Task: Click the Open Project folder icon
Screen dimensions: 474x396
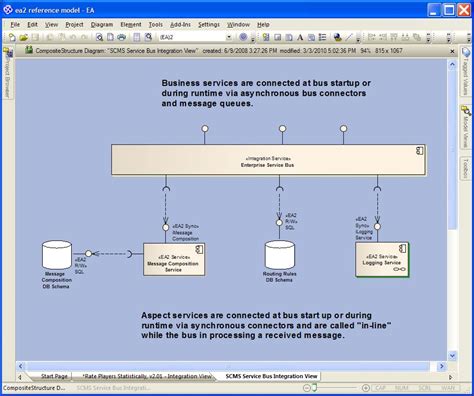Action: 23,37
